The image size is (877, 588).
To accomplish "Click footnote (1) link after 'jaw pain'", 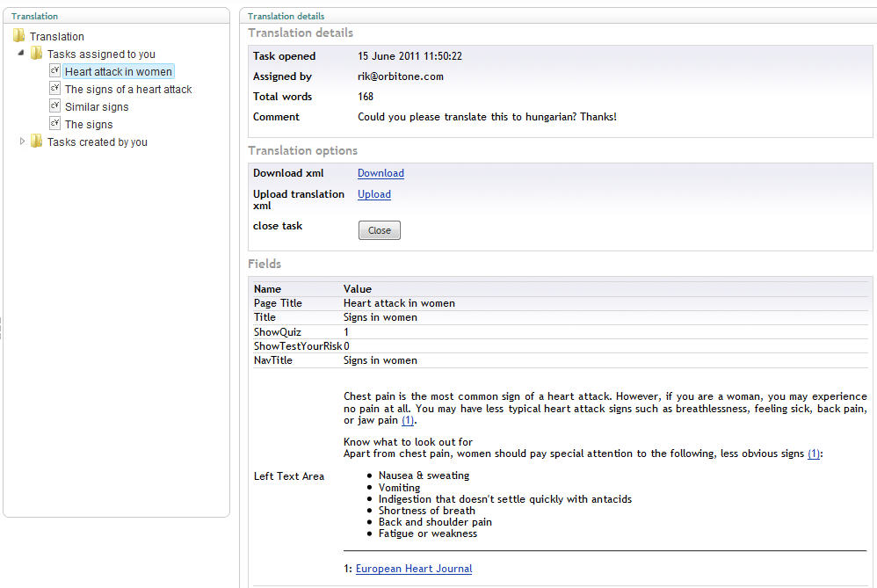I will tap(408, 420).
